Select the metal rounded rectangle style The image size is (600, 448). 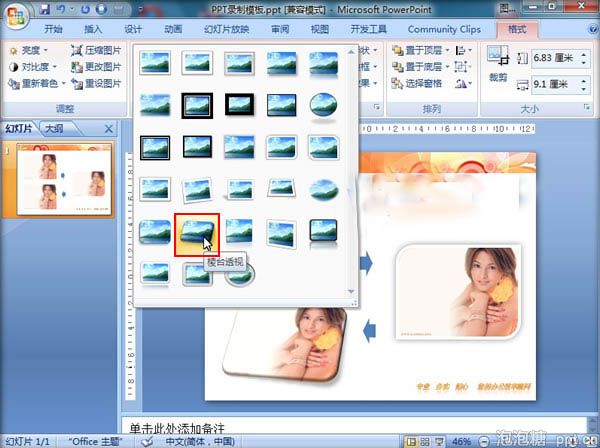pyautogui.click(x=197, y=274)
